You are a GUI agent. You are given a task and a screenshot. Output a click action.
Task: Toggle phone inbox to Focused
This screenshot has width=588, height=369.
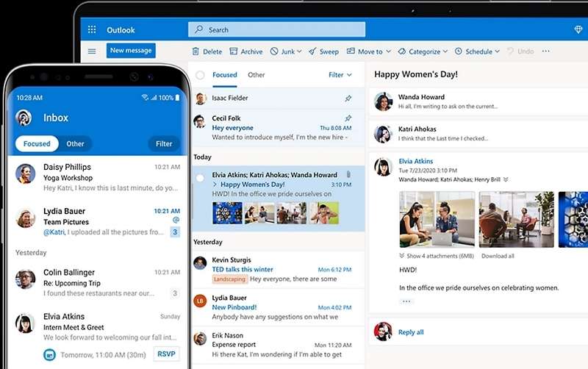coord(37,143)
